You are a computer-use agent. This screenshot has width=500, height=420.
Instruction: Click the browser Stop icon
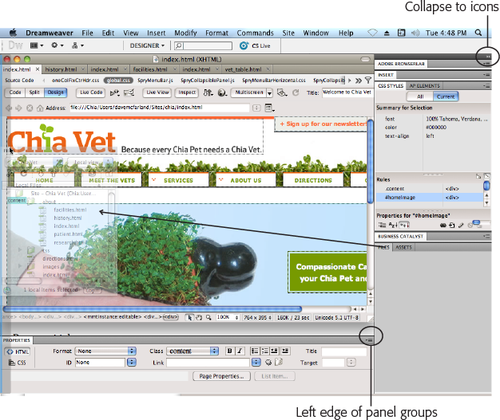click(29, 108)
